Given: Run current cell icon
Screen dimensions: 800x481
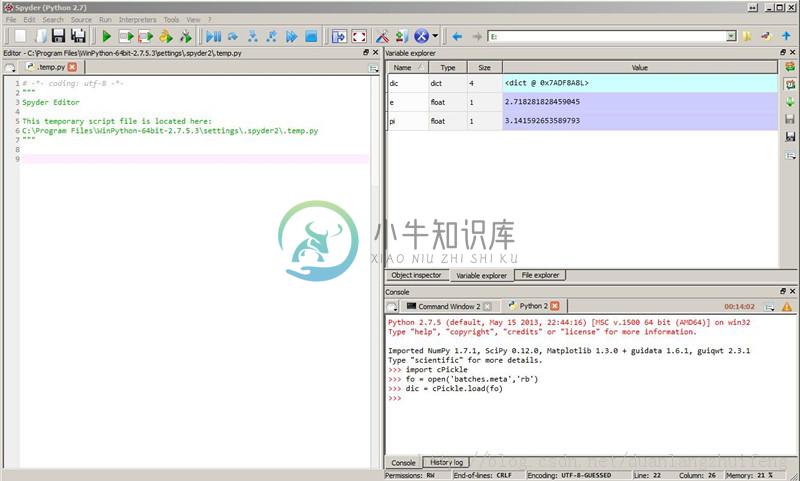Looking at the screenshot, I should (x=126, y=36).
